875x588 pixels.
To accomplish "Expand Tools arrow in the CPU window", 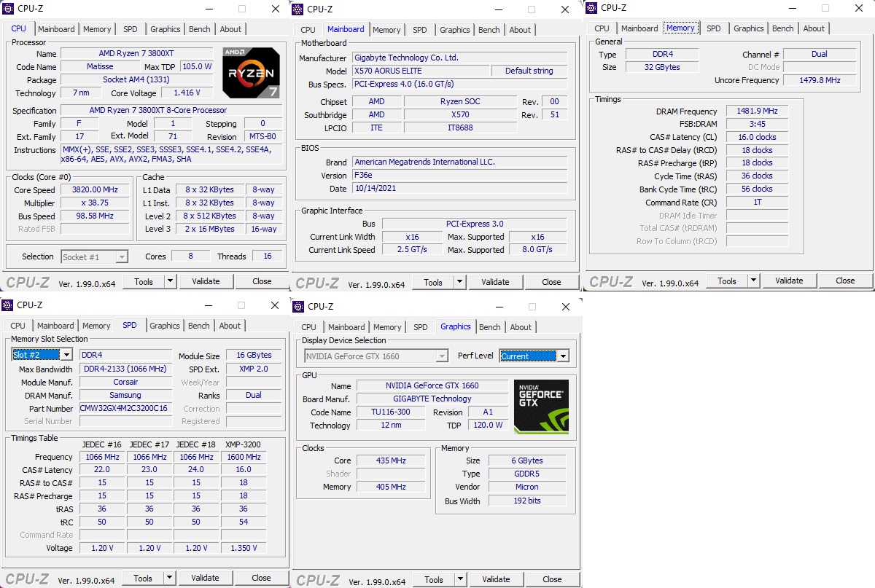I will pos(170,281).
